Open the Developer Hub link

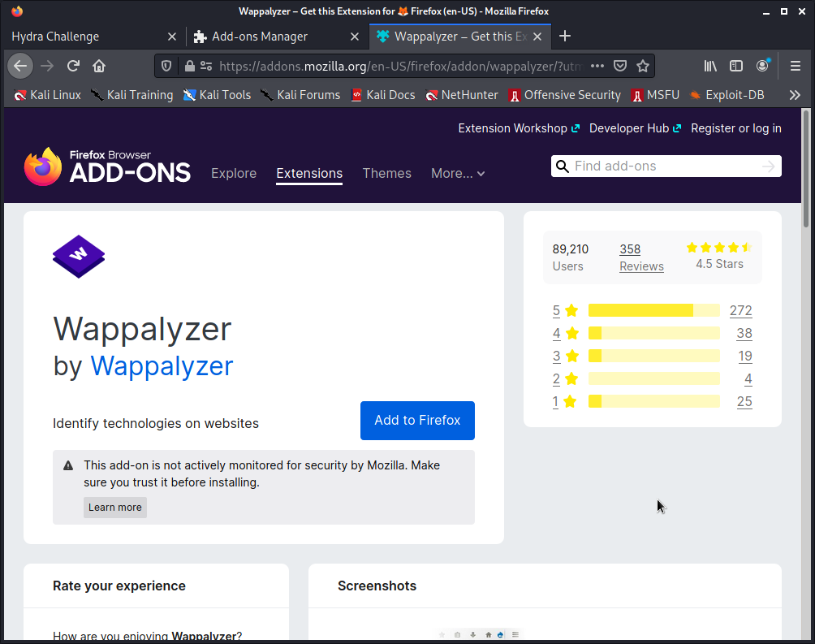(x=635, y=128)
